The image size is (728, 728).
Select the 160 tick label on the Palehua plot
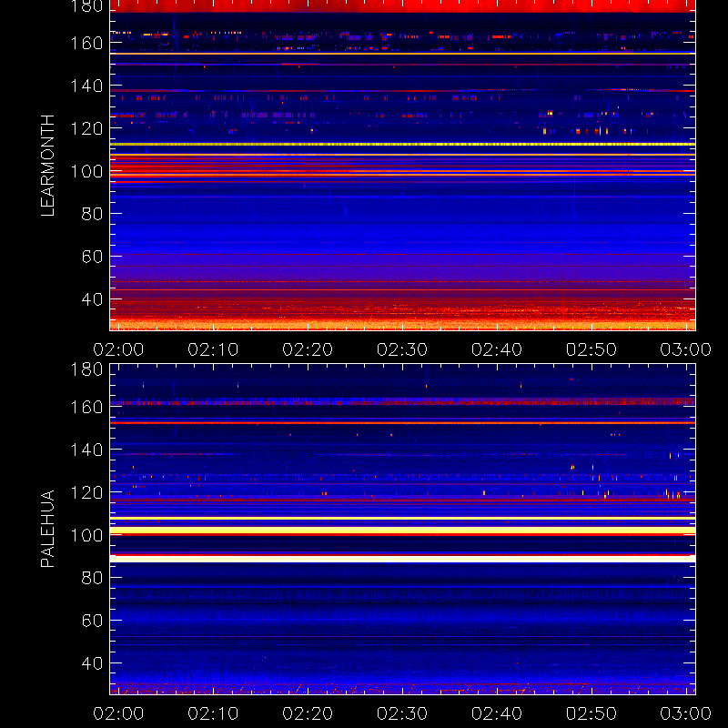pos(86,407)
